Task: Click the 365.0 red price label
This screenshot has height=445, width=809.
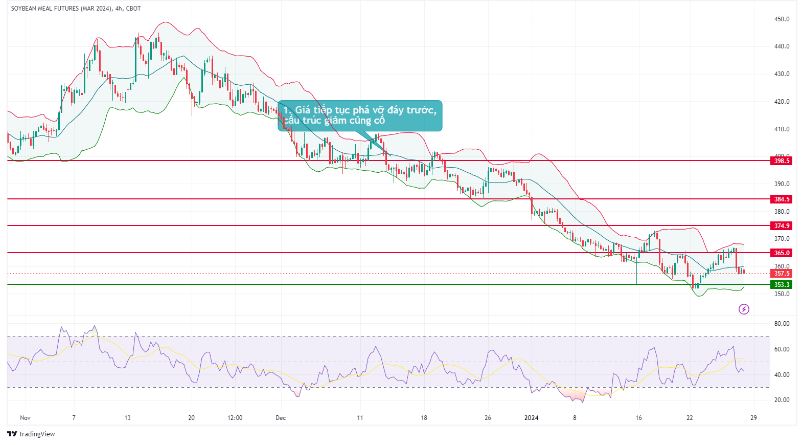Action: click(x=782, y=253)
